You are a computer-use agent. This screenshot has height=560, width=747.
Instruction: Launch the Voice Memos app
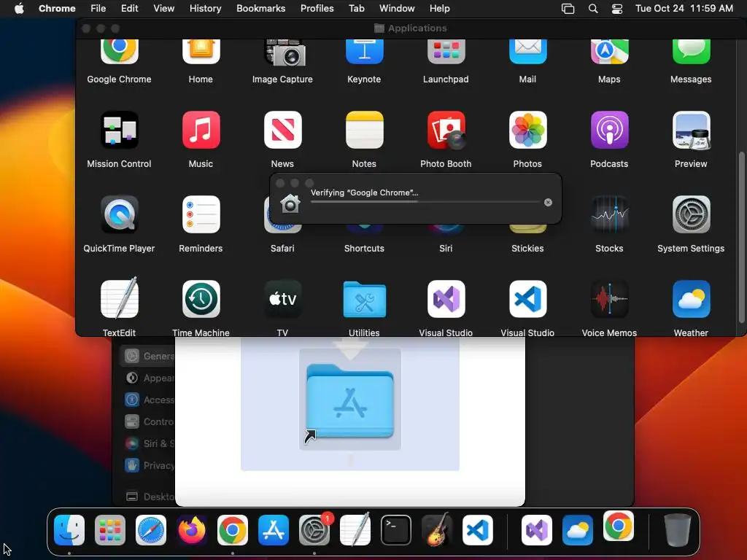coord(609,299)
